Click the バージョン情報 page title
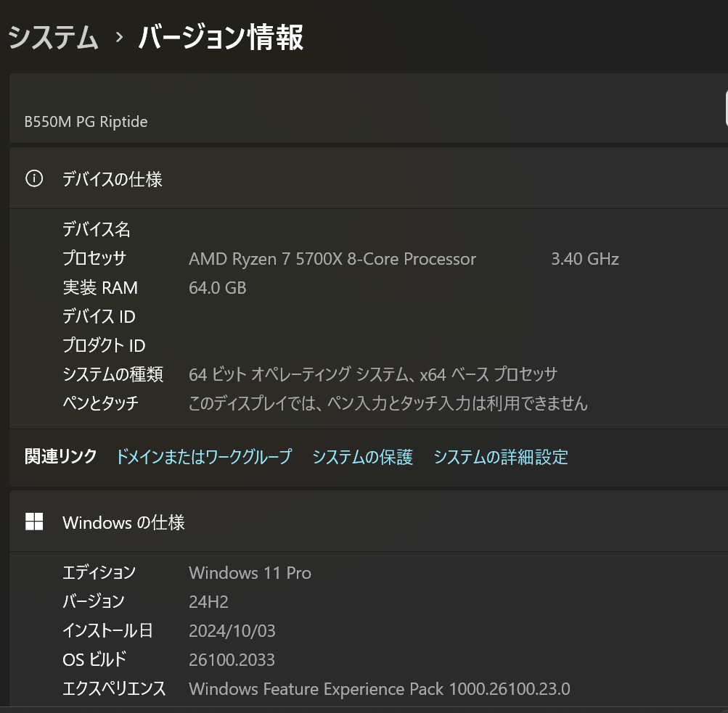This screenshot has height=713, width=728. [221, 37]
